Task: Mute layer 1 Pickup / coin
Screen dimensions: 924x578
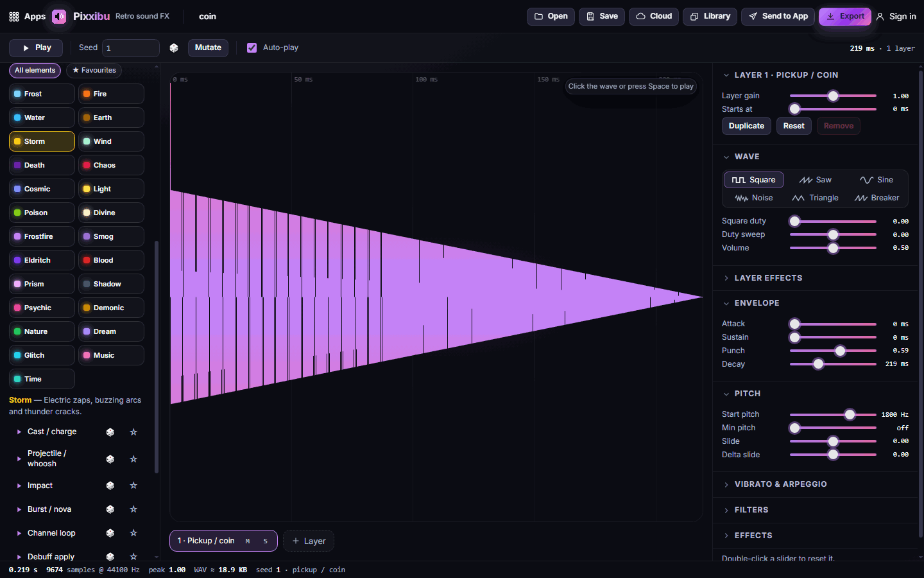Action: pos(248,541)
